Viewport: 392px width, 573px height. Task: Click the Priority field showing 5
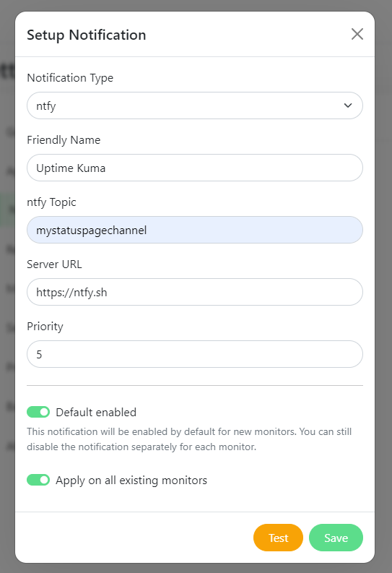[x=194, y=354]
